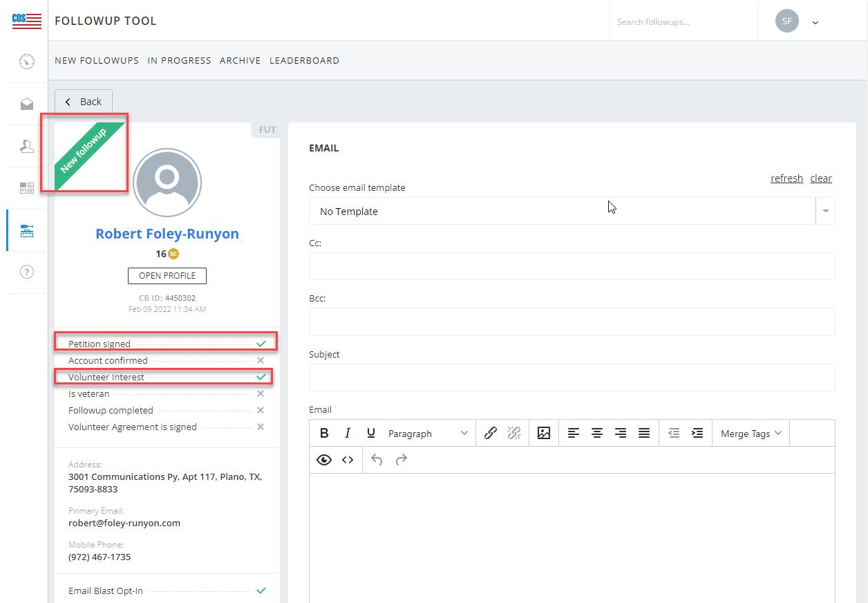Click the refresh link
Image resolution: width=868 pixels, height=603 pixels.
pyautogui.click(x=786, y=178)
